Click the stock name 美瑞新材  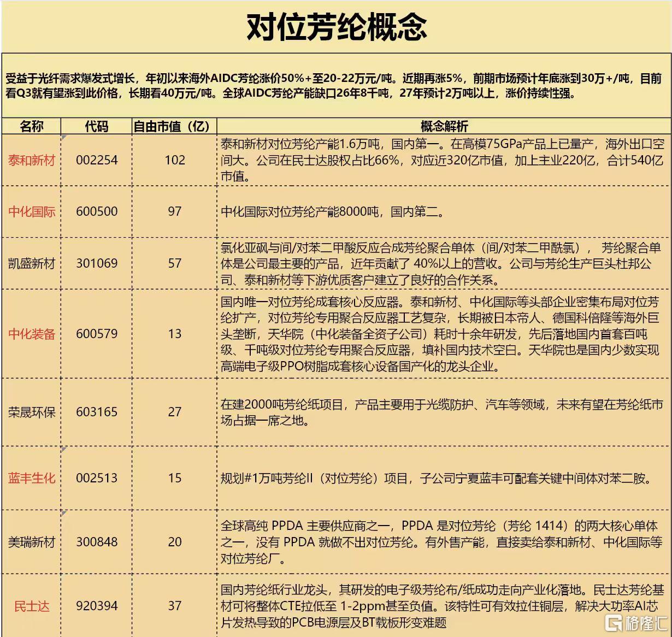click(31, 542)
